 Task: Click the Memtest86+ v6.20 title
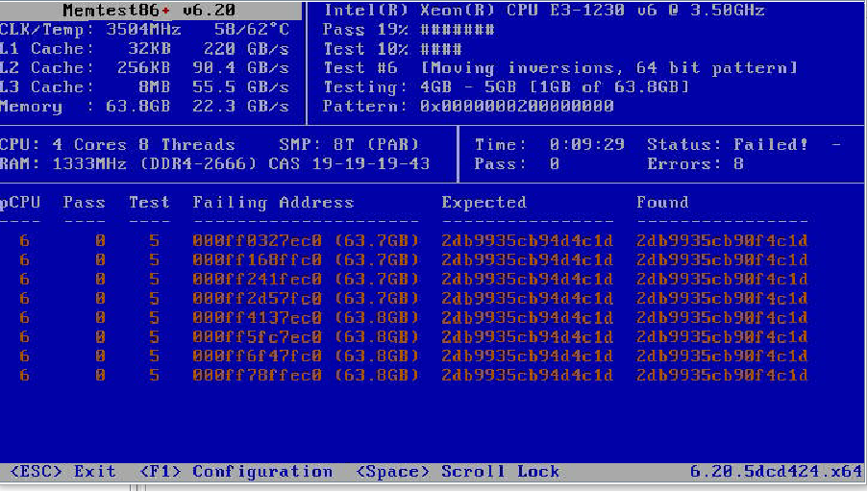click(149, 10)
